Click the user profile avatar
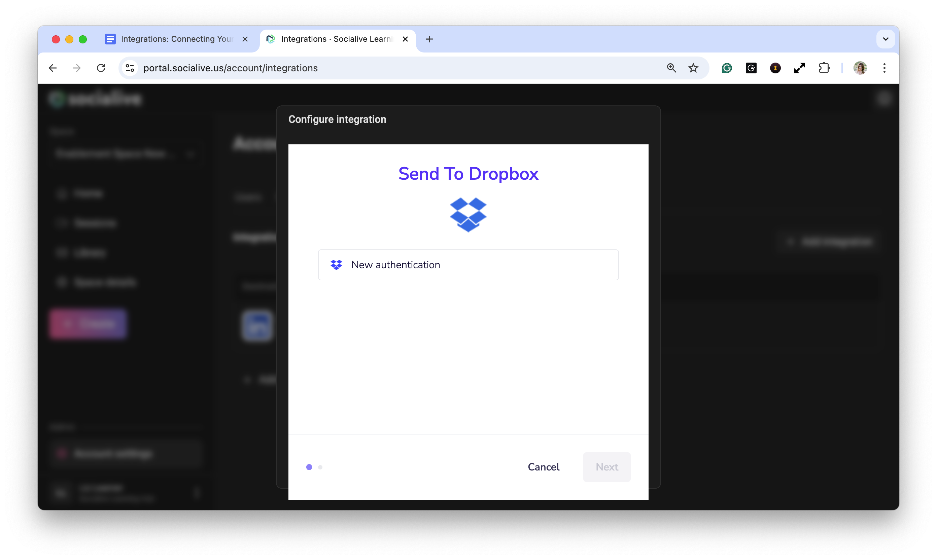The height and width of the screenshot is (560, 937). 860,68
